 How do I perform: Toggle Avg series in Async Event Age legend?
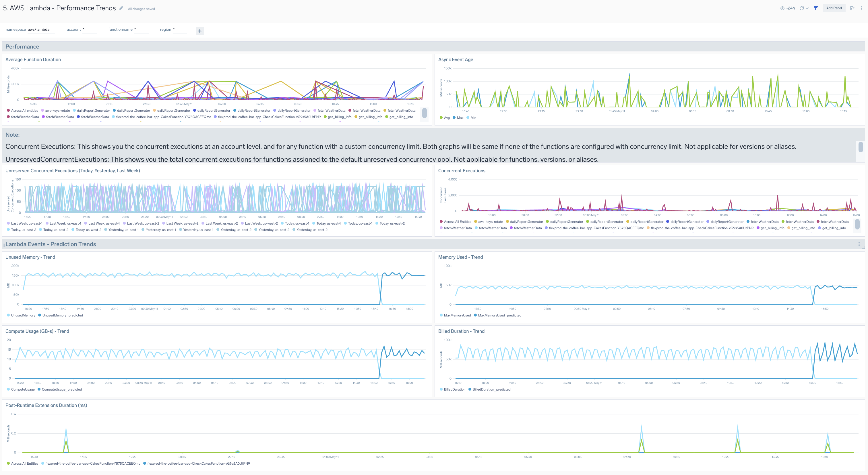coord(445,118)
